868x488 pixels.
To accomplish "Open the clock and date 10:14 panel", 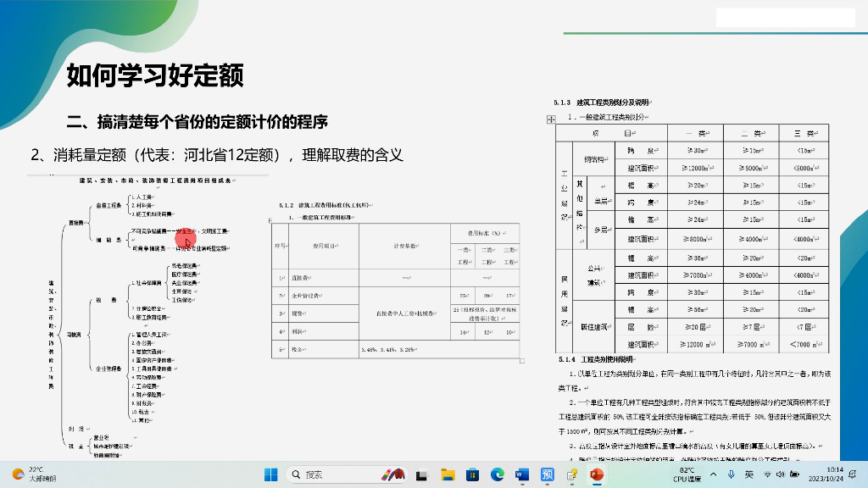I will (834, 474).
